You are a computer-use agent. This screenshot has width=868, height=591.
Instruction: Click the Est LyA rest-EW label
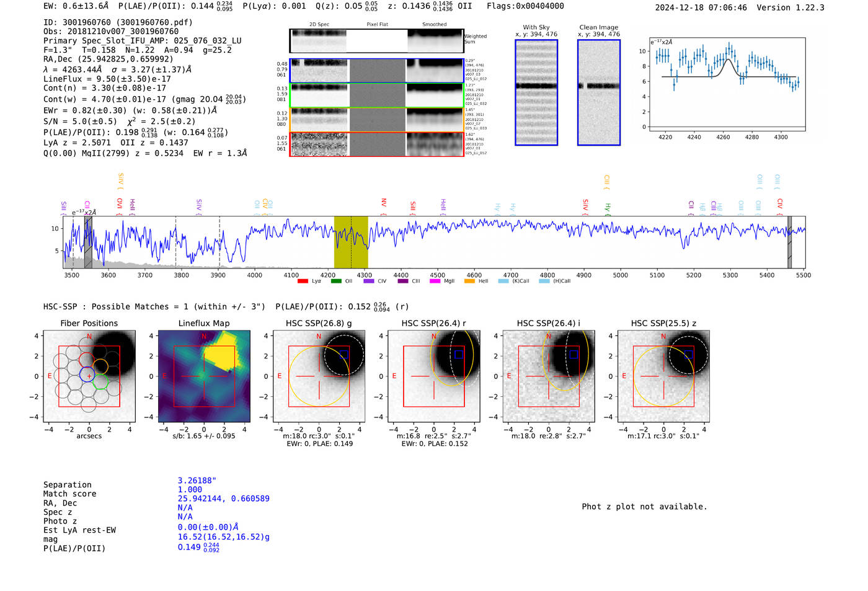(79, 530)
